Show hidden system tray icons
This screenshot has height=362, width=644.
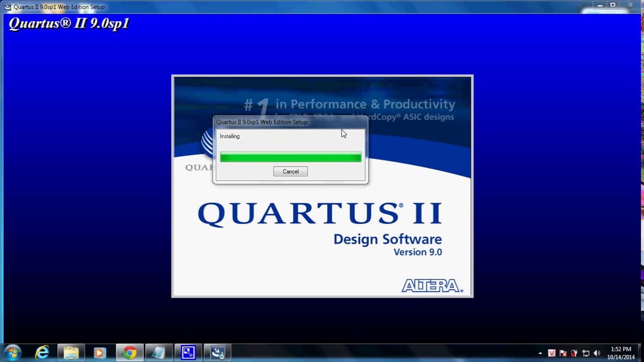point(540,353)
